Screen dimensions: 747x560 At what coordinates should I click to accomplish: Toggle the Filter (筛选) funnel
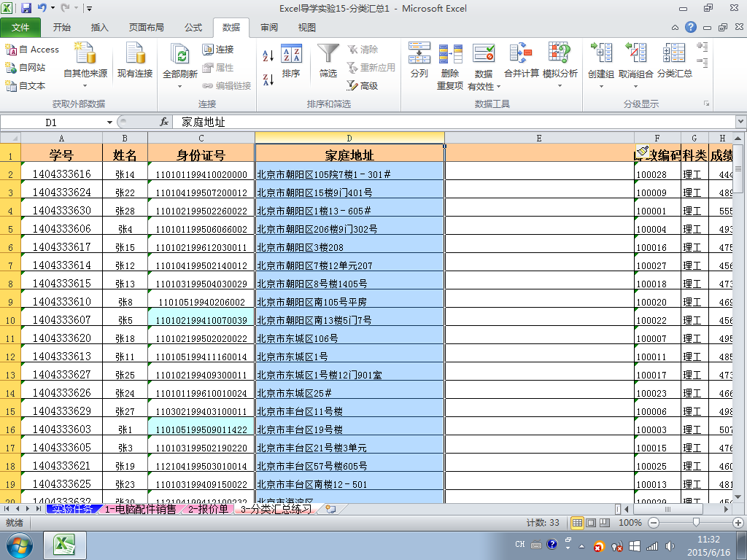tap(328, 61)
